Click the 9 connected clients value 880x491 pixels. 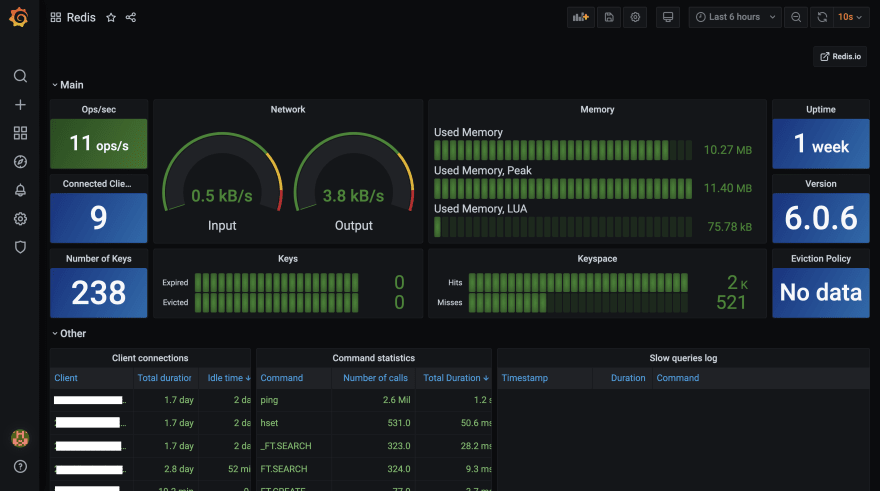click(99, 218)
